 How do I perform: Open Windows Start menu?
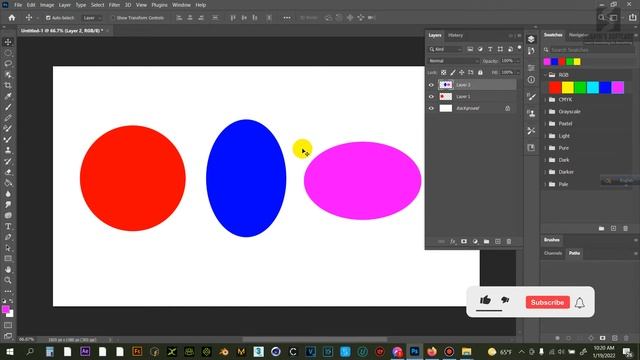click(9, 352)
